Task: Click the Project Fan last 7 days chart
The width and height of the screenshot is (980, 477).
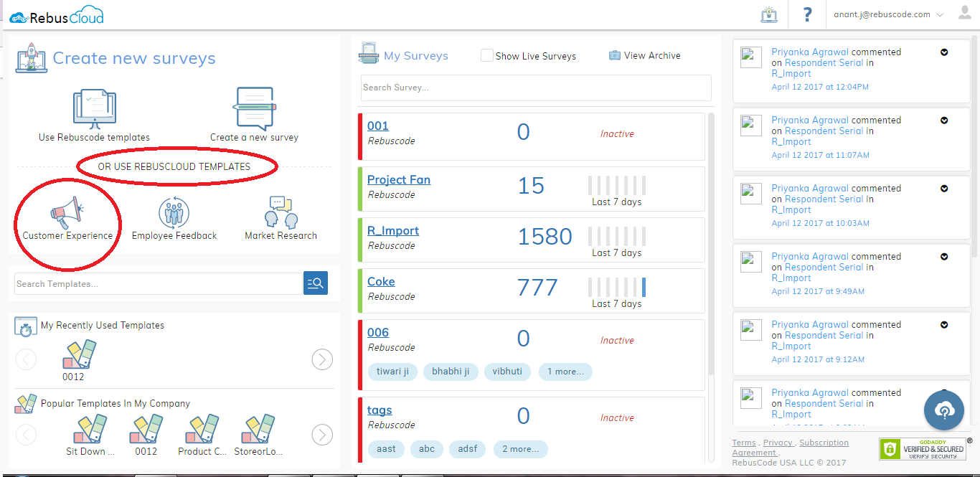Action: (x=617, y=185)
